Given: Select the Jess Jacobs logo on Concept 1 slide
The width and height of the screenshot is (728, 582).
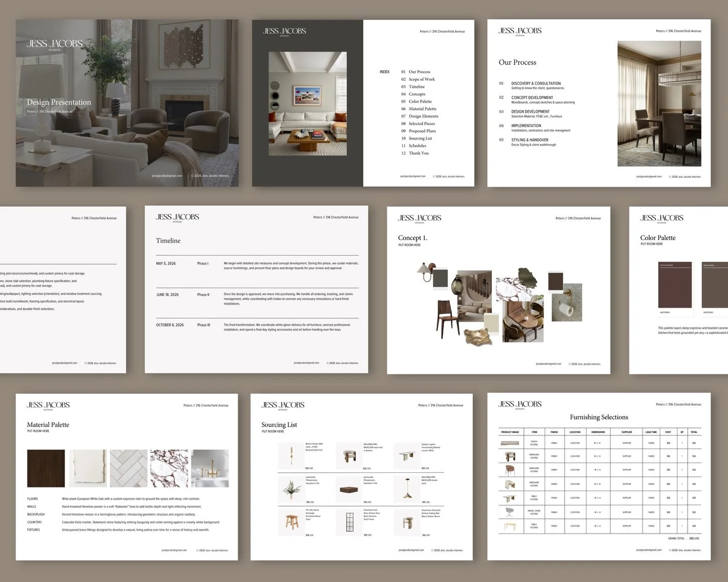Looking at the screenshot, I should tap(419, 218).
